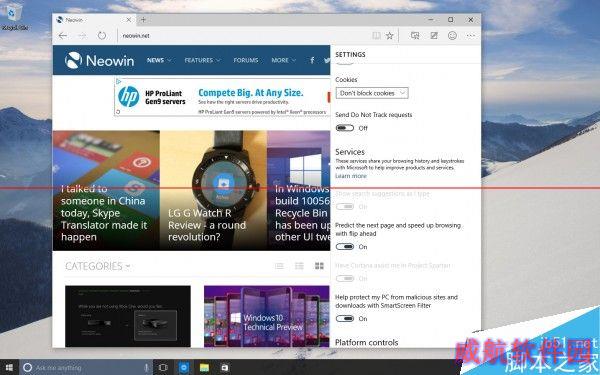Start a web note with pen icon
Image resolution: width=600 pixels, height=375 pixels.
[434, 36]
